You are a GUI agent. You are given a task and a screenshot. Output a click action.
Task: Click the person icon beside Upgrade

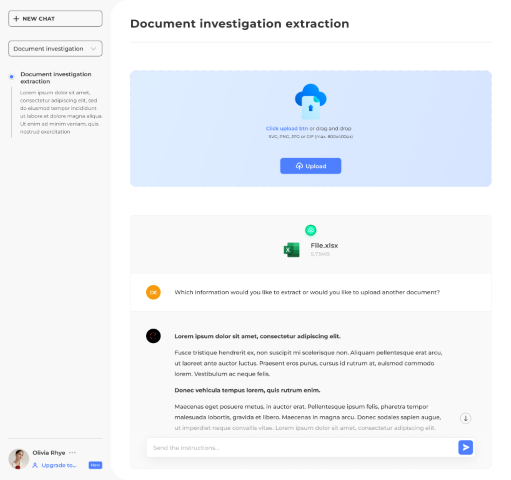tap(35, 465)
